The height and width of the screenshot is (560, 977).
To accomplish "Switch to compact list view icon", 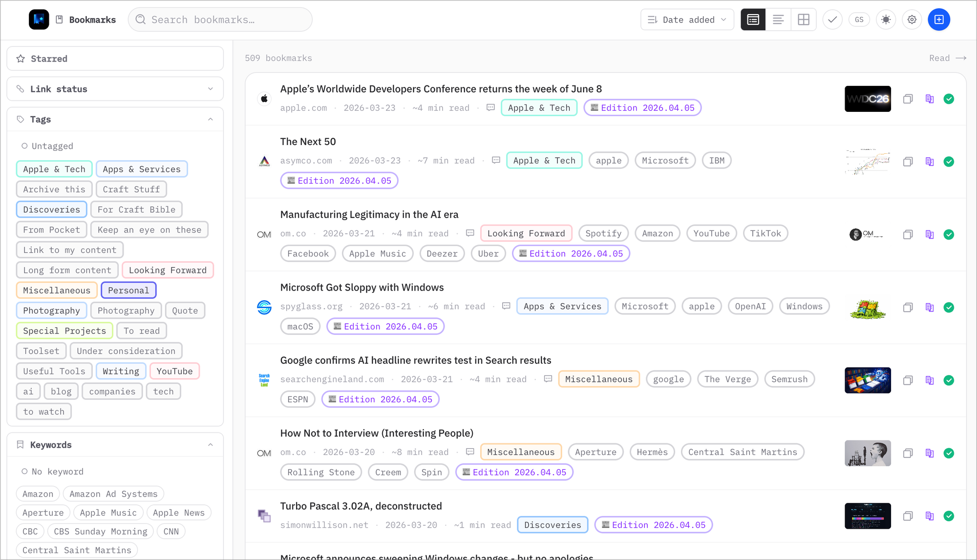I will click(778, 20).
